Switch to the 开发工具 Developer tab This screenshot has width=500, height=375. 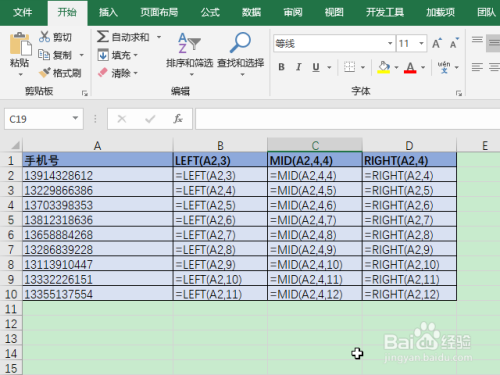(385, 12)
